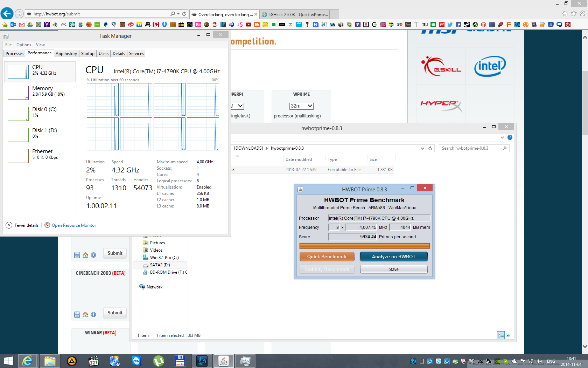
Task: Open the Blogger bookmark icon
Action: point(257,25)
